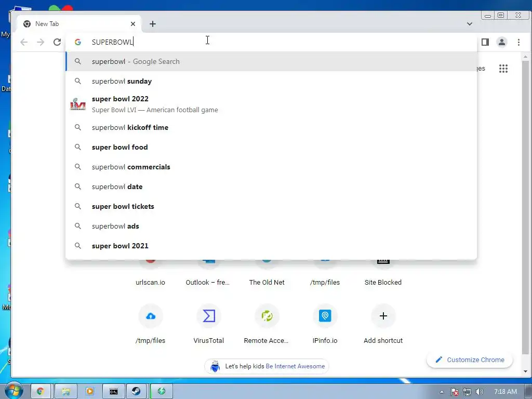Open the Windows Start button

[x=14, y=390]
